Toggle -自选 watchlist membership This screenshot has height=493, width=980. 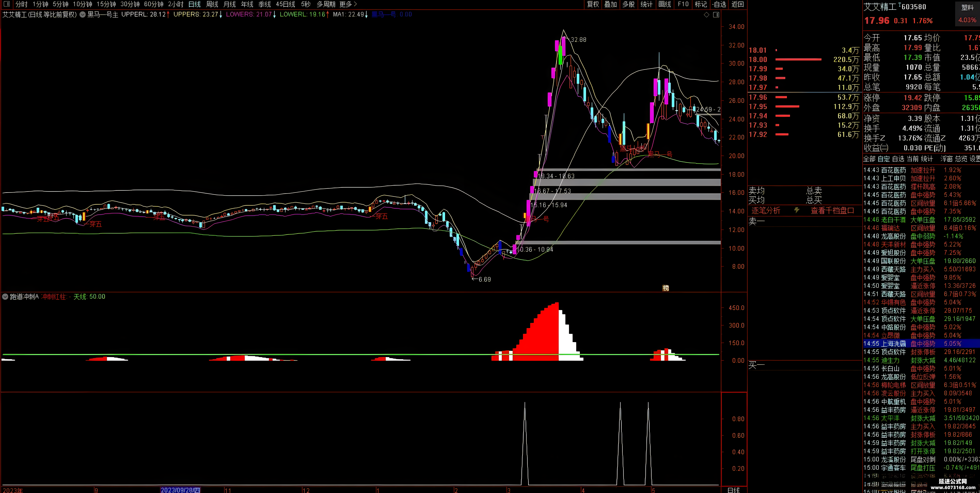coord(719,4)
